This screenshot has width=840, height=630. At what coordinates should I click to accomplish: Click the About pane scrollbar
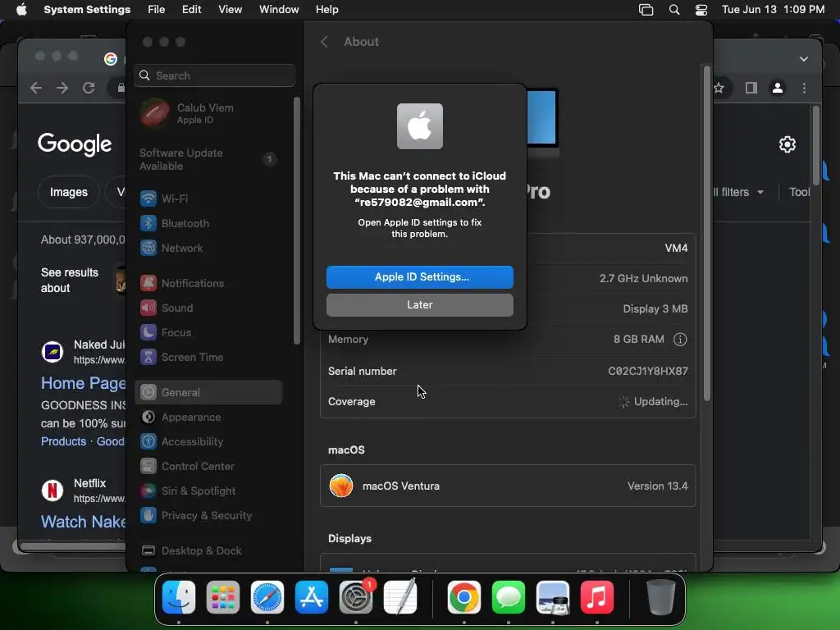coord(707,233)
